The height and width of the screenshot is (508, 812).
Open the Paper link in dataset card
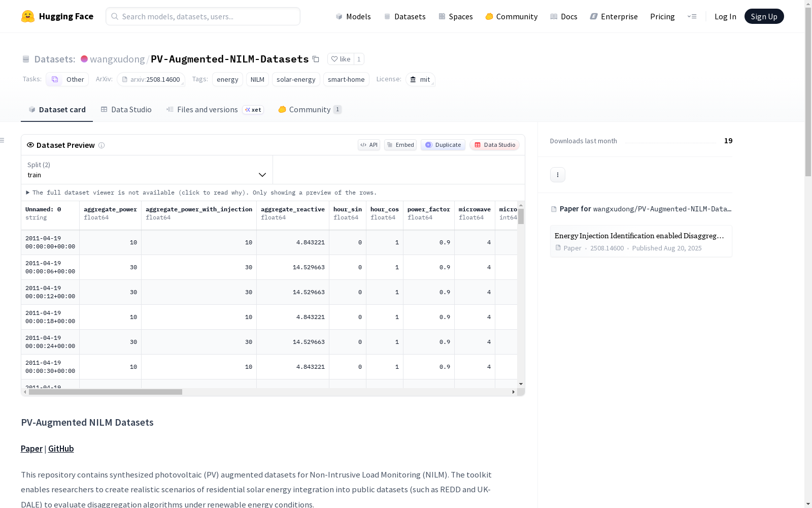31,449
